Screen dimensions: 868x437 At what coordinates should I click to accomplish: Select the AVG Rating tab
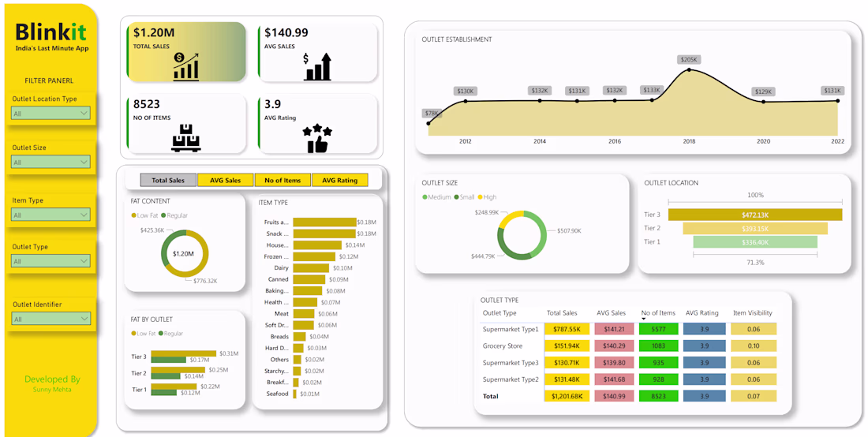coord(340,181)
